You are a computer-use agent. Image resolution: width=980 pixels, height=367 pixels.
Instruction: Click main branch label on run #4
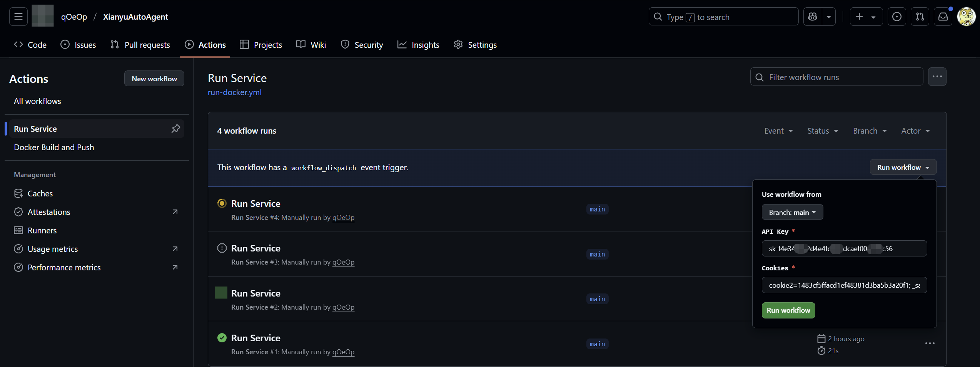[x=597, y=209]
